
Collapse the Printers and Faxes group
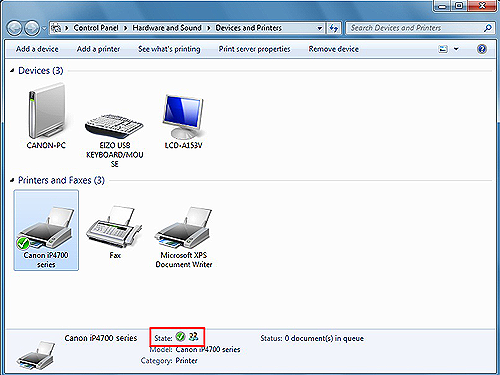12,180
